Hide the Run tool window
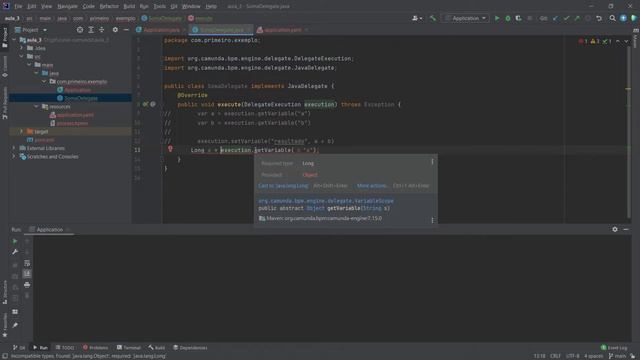This screenshot has width=640, height=360. (626, 229)
